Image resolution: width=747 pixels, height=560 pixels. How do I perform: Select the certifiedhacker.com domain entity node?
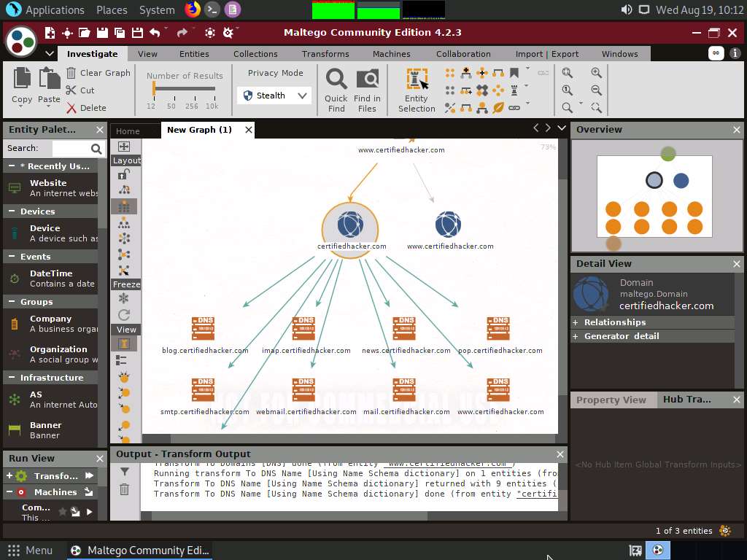point(351,230)
